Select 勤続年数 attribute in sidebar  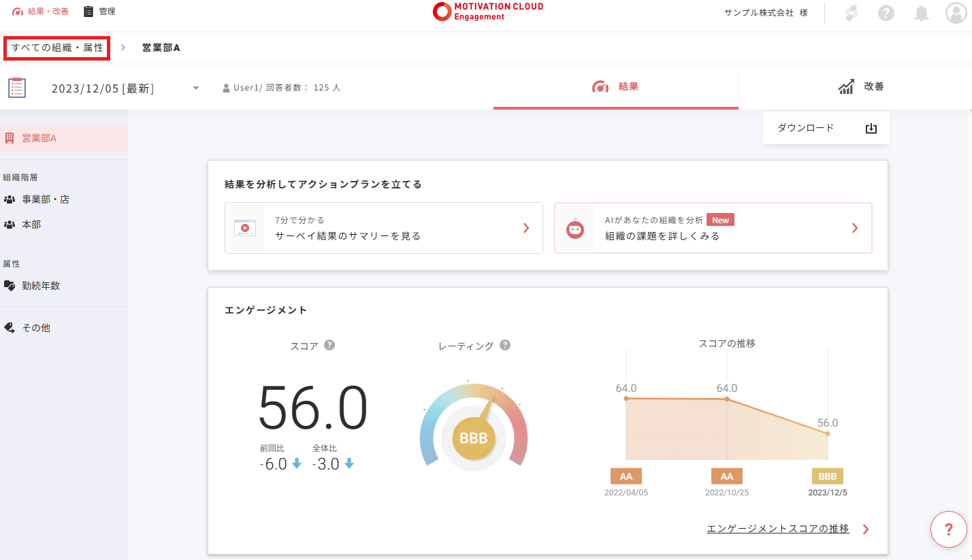[40, 286]
